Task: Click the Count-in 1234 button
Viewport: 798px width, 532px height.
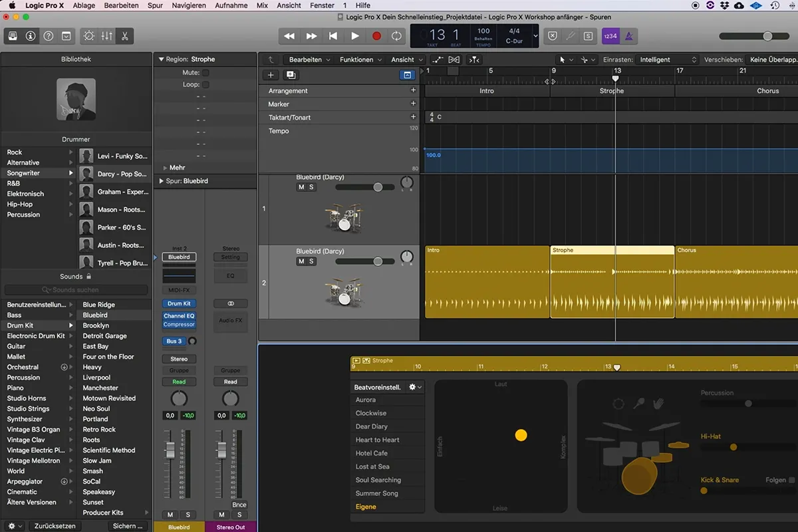Action: [x=610, y=36]
